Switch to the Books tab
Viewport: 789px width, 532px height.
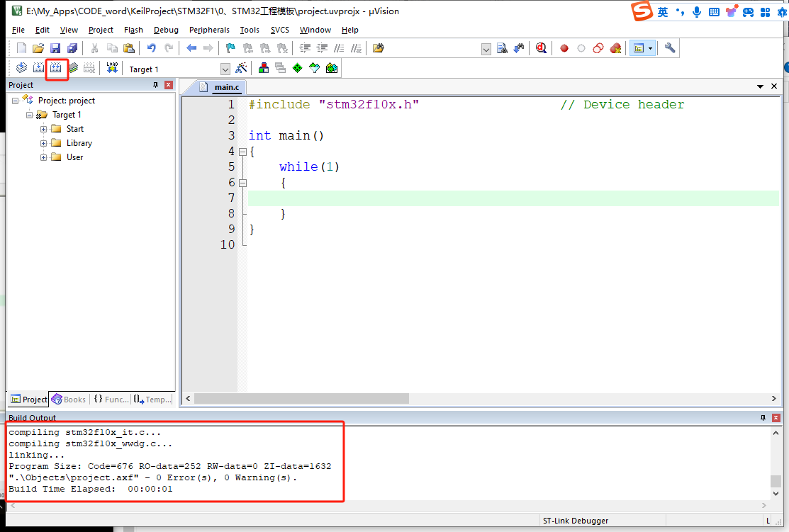69,400
